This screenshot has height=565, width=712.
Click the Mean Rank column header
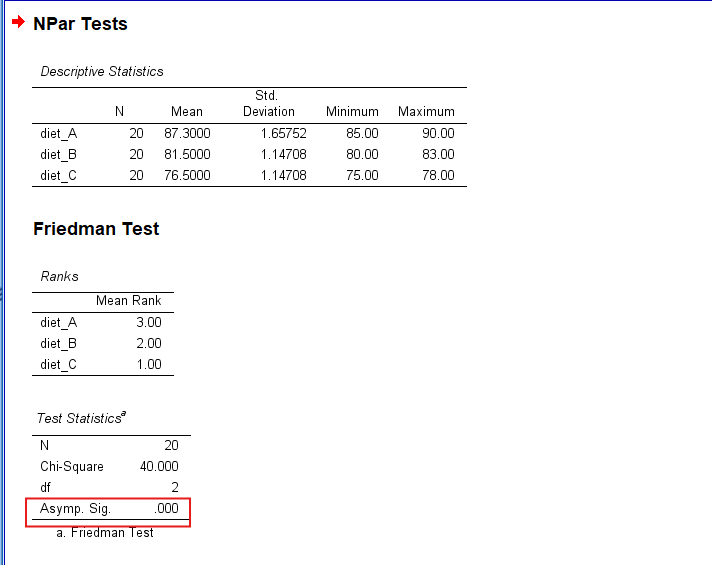click(x=128, y=301)
